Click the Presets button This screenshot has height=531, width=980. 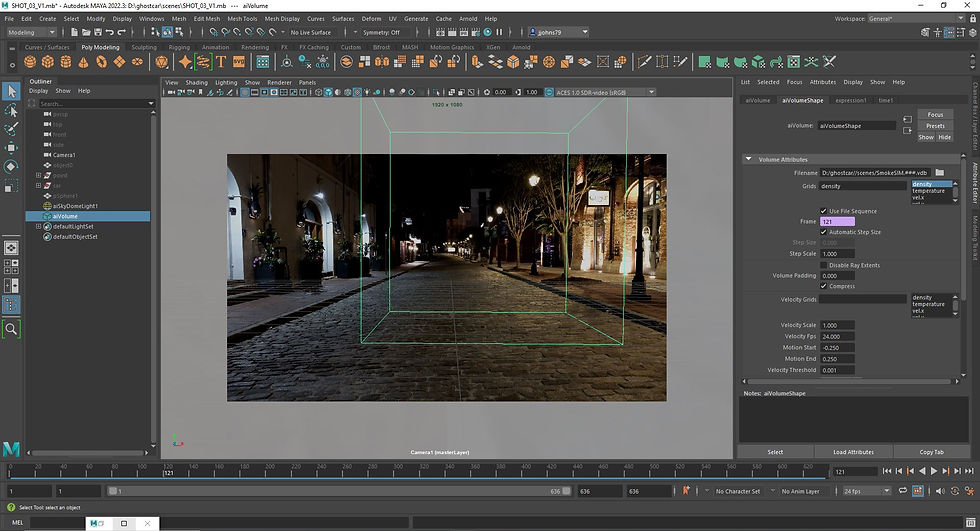coord(935,126)
